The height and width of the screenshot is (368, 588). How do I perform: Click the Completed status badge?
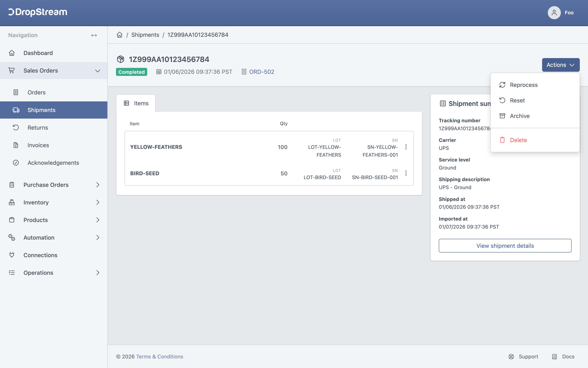pos(131,72)
